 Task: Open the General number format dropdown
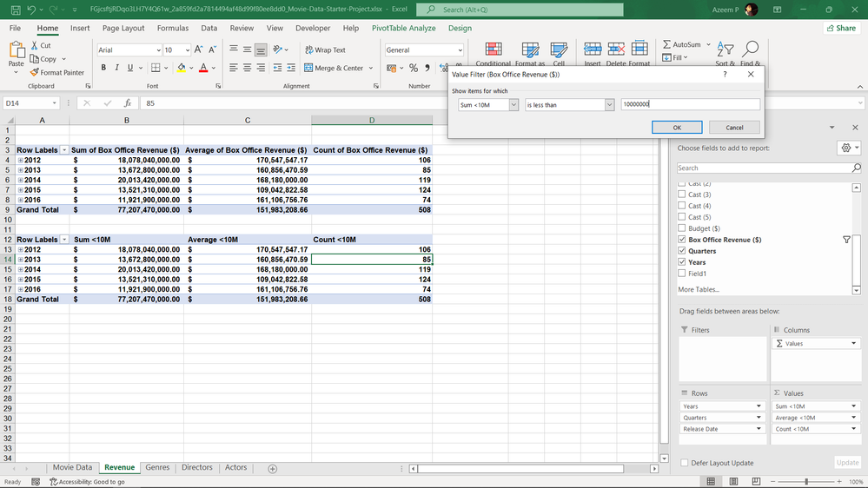pyautogui.click(x=460, y=49)
